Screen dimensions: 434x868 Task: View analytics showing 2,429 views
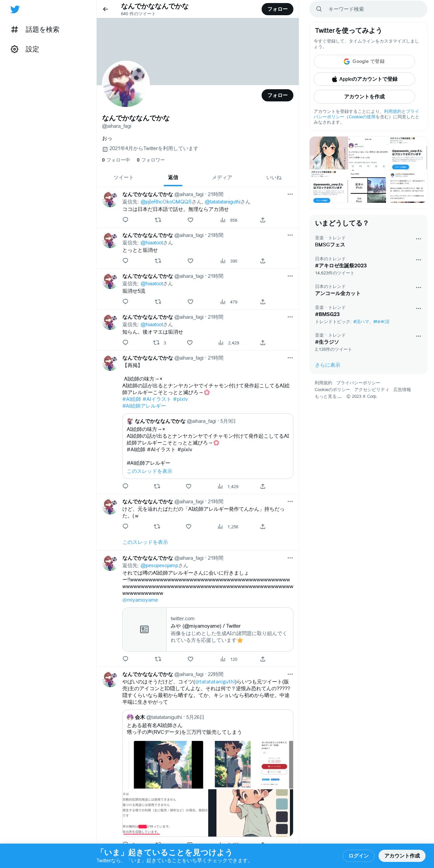pos(229,343)
